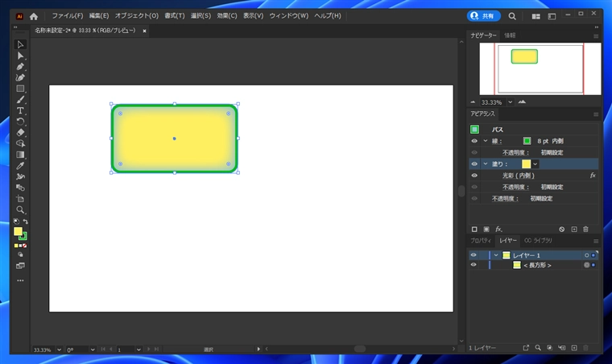The height and width of the screenshot is (364, 612).
Task: Select the Type tool
Action: (20, 110)
